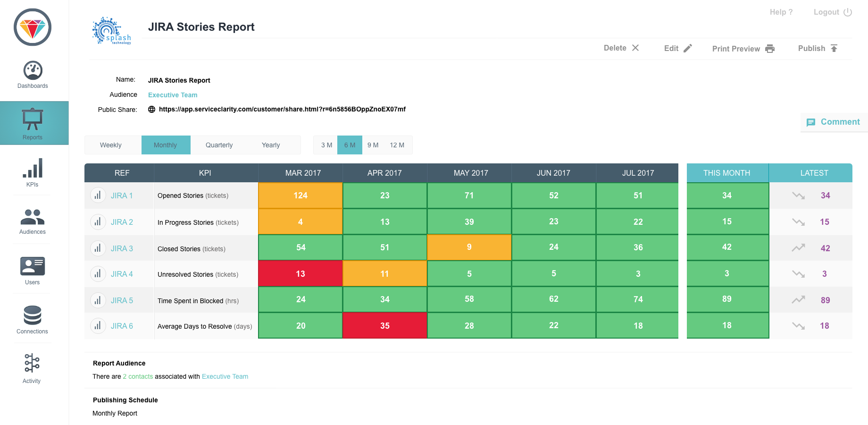Select the 9 M range
The width and height of the screenshot is (868, 425).
click(373, 145)
